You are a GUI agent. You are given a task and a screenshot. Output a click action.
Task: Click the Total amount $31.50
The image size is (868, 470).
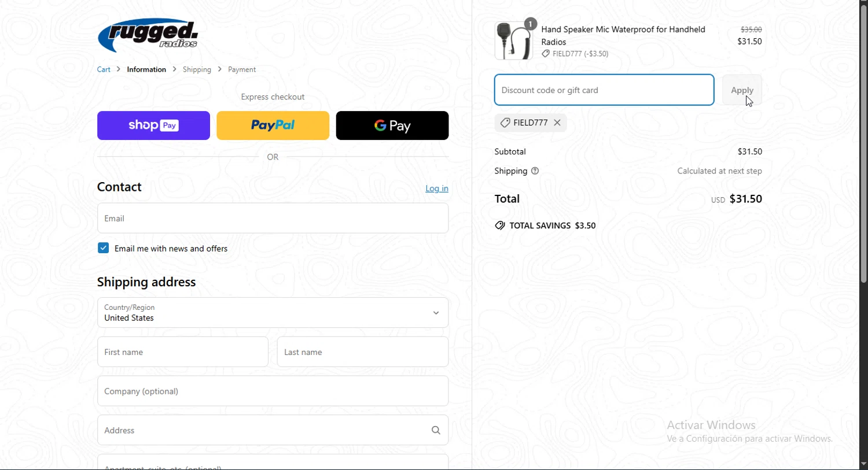coord(746,199)
